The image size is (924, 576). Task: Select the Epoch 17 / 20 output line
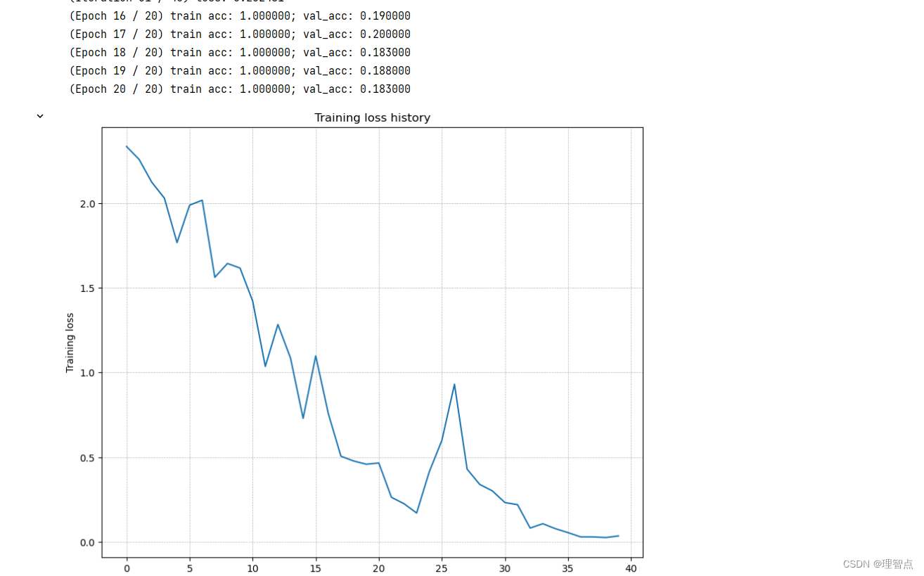click(x=240, y=34)
